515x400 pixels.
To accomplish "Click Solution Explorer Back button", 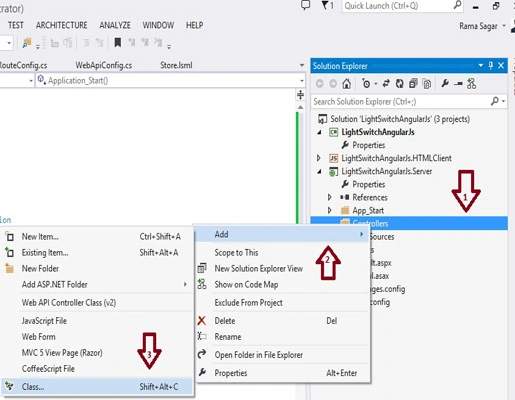I will click(319, 84).
